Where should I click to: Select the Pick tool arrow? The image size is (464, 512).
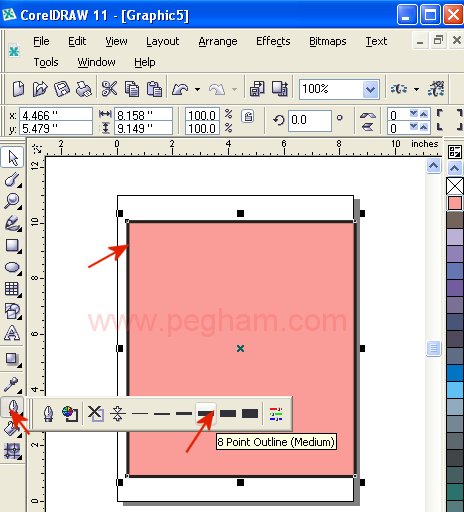pos(12,157)
